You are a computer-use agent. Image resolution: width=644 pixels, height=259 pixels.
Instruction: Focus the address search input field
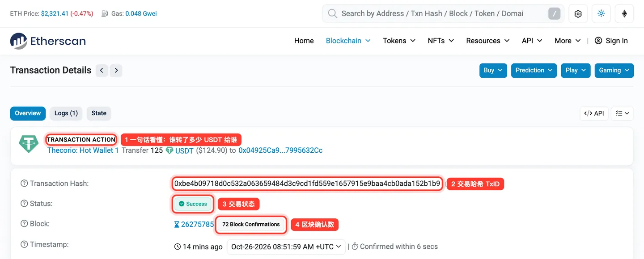(443, 13)
